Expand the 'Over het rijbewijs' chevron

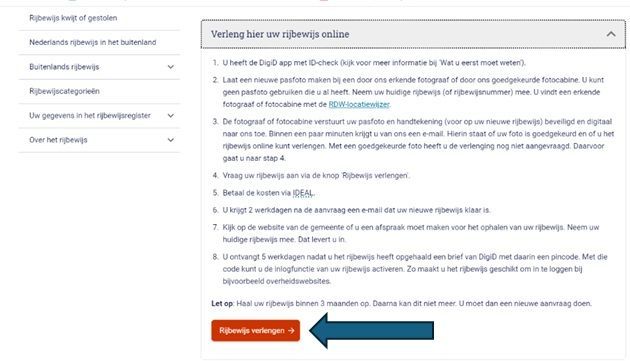[171, 140]
